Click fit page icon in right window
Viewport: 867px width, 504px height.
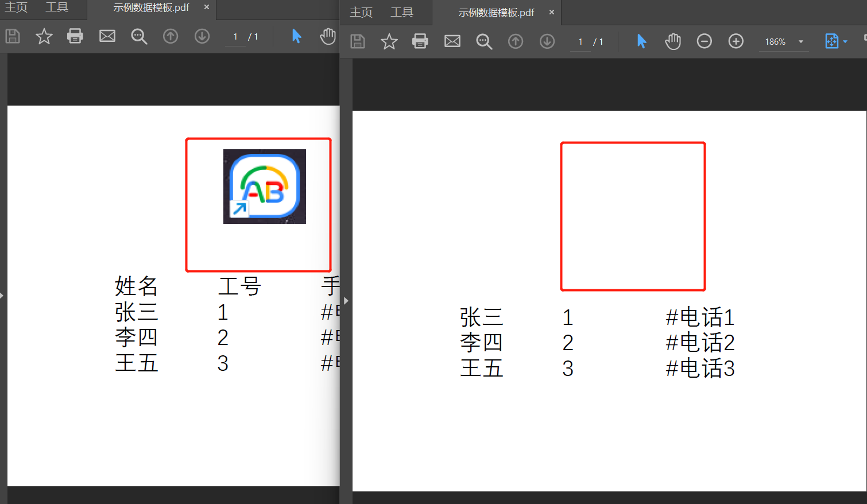pyautogui.click(x=831, y=41)
